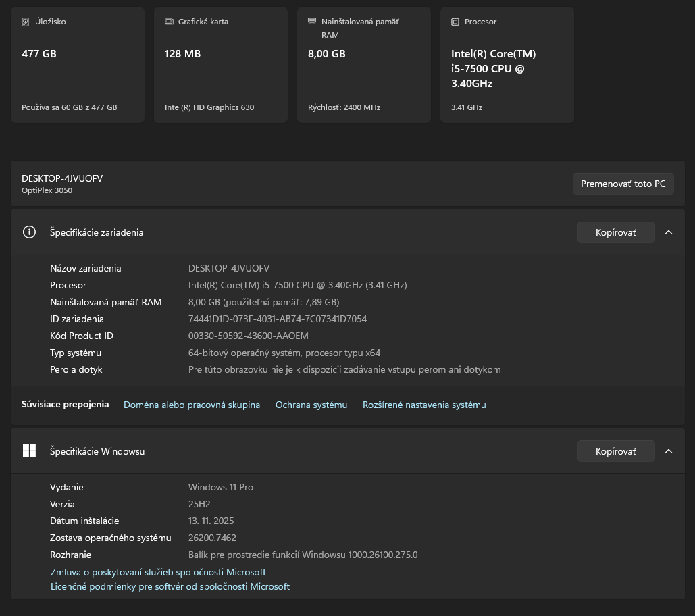Viewport: 695px width, 616px height.
Task: Open Rozšírené nastavenia systému link
Action: pos(424,405)
